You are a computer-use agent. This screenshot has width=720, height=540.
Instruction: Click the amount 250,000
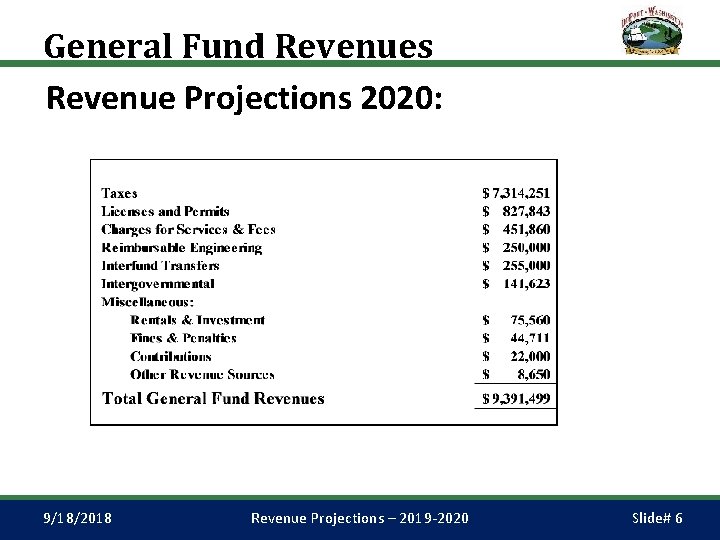(x=526, y=248)
